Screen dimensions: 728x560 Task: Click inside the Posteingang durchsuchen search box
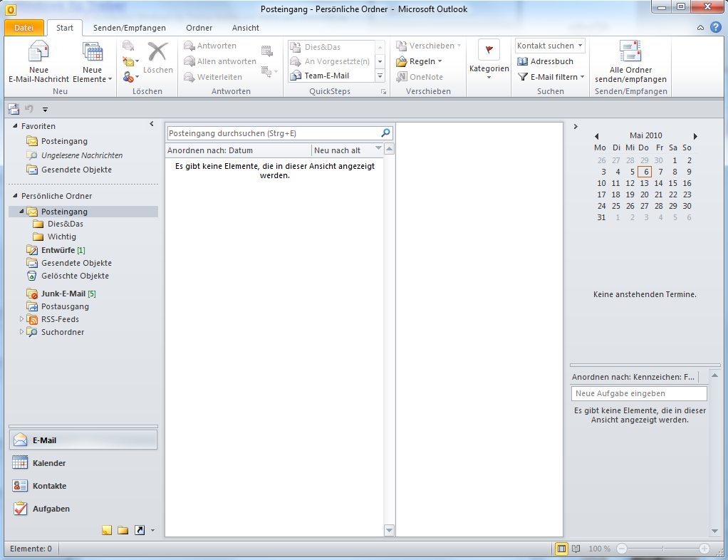271,133
